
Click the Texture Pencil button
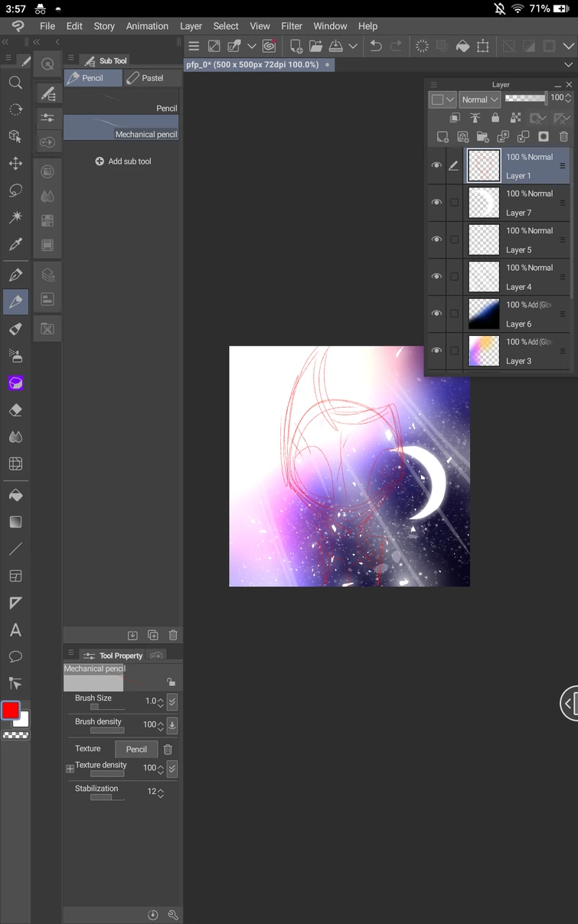click(x=136, y=749)
